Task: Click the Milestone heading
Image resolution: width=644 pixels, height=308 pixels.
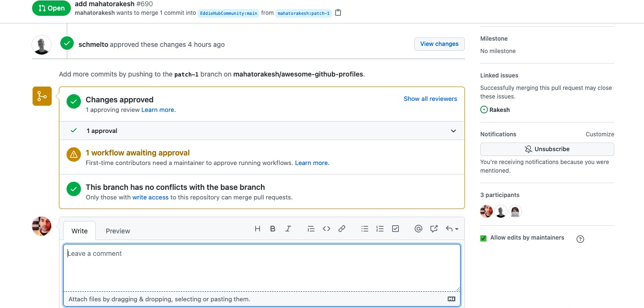Action: tap(494, 39)
